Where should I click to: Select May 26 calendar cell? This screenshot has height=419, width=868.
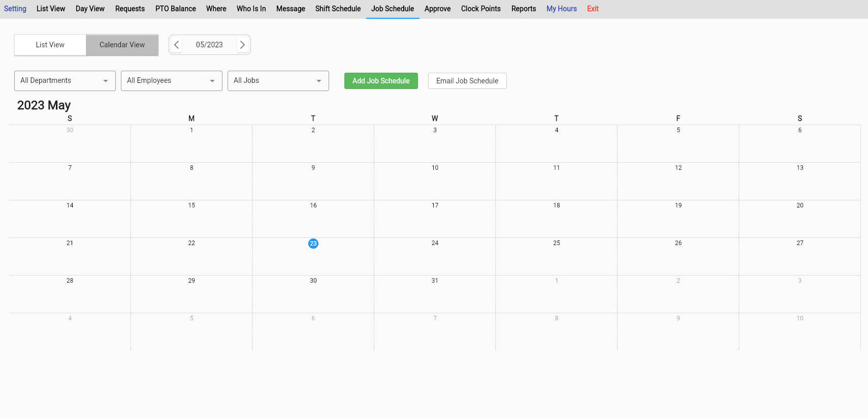[678, 257]
